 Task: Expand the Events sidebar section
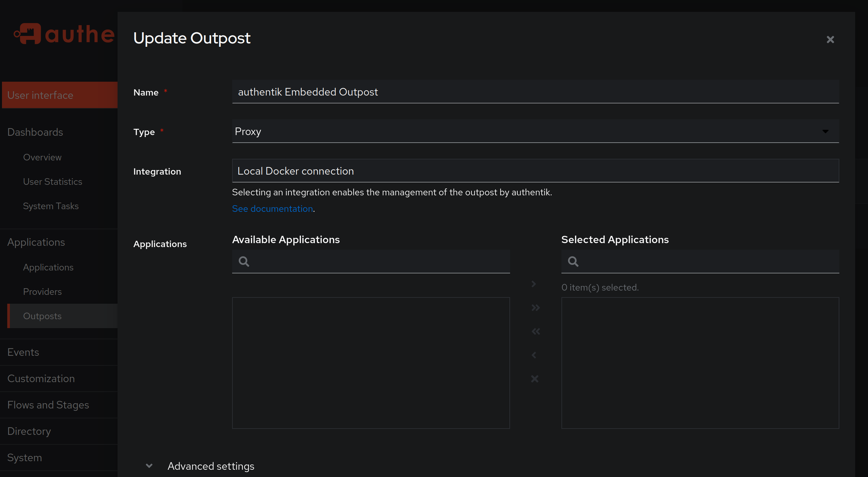point(23,352)
